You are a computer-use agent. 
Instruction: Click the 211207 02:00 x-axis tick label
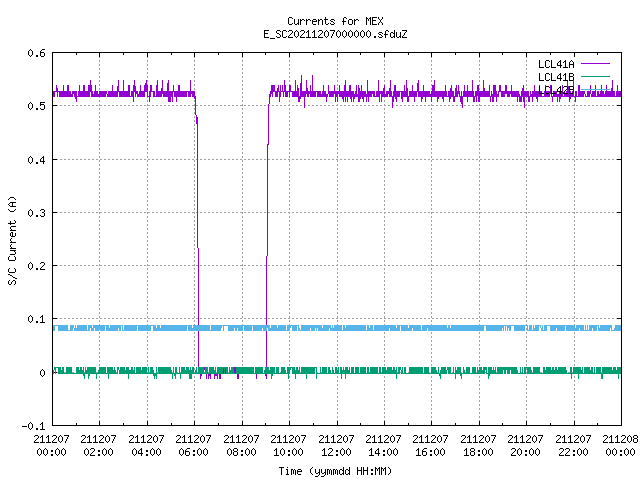tap(98, 445)
